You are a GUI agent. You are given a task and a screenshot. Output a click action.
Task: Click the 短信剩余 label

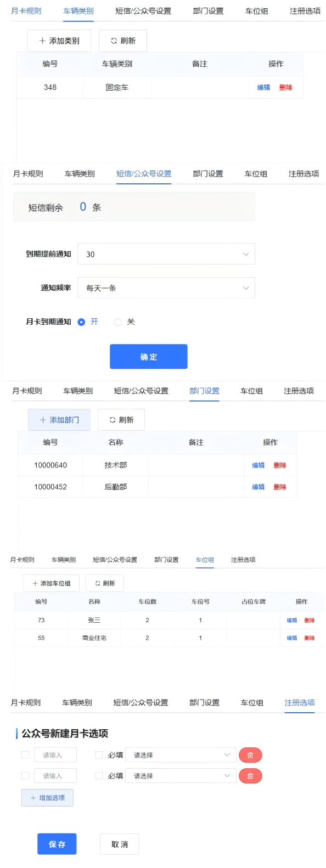tap(46, 207)
